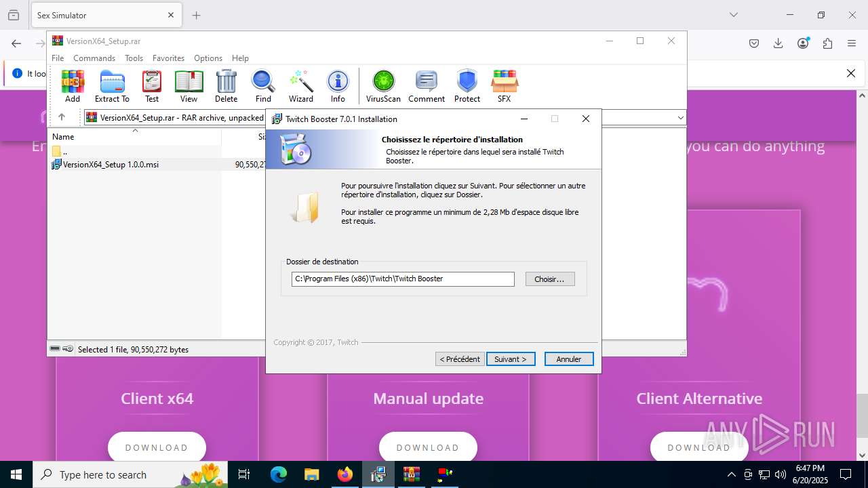This screenshot has height=488, width=868.
Task: Open the Options menu
Action: (x=208, y=58)
